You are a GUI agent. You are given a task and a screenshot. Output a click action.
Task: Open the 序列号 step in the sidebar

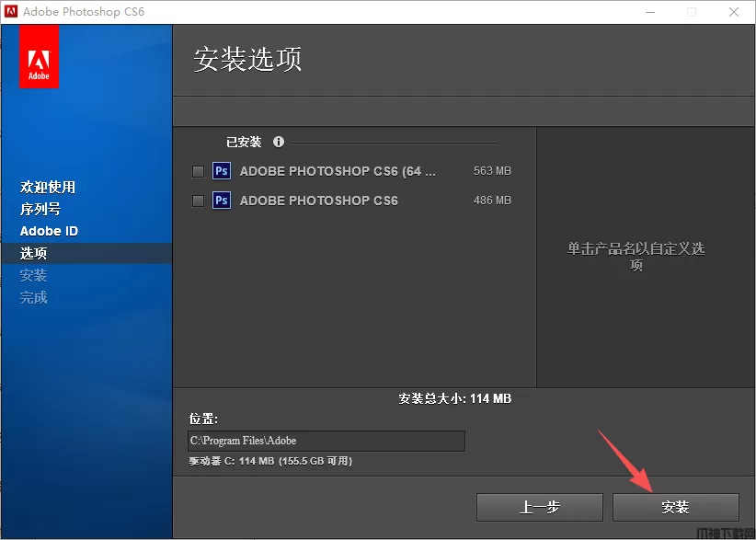(40, 209)
